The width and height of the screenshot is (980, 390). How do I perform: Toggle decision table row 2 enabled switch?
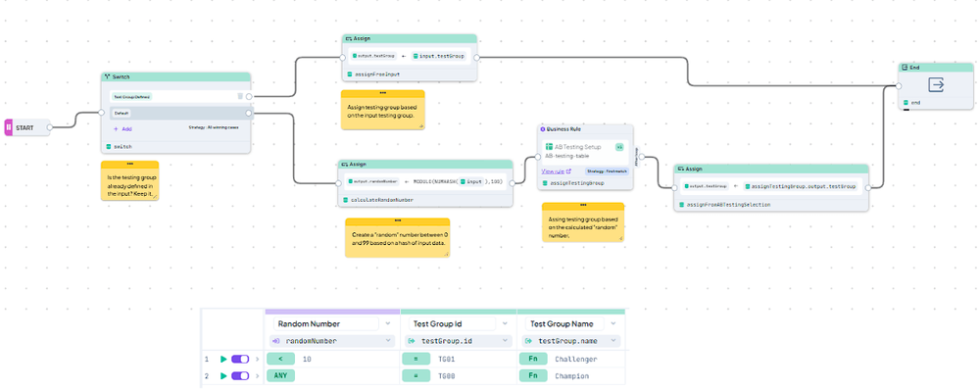pos(240,376)
